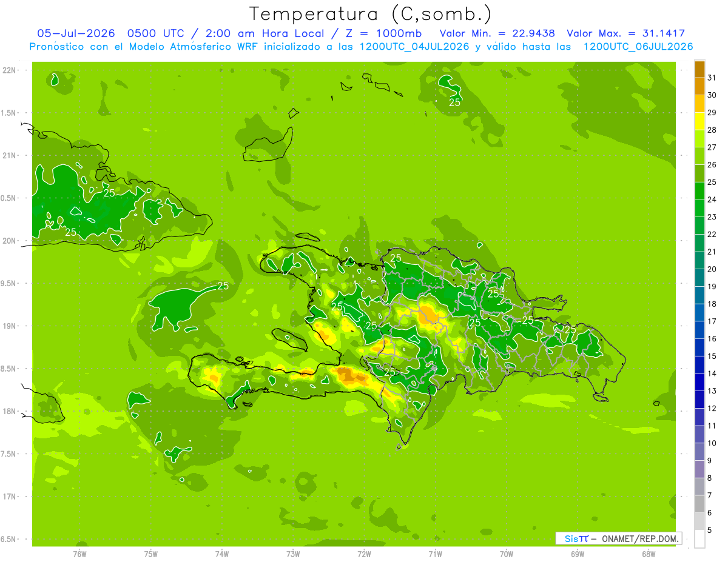
Task: Pick the white legend swatch below value 5
Action: coord(699,539)
